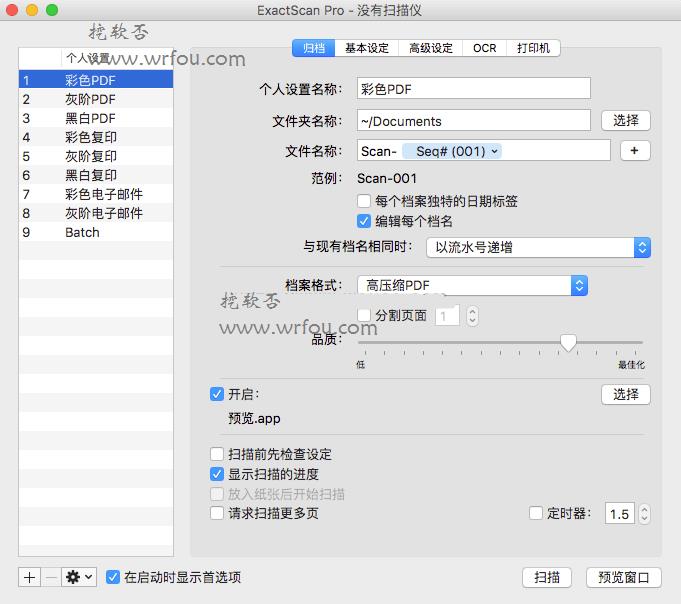
Task: Open the 高级设定 tab
Action: [x=431, y=48]
